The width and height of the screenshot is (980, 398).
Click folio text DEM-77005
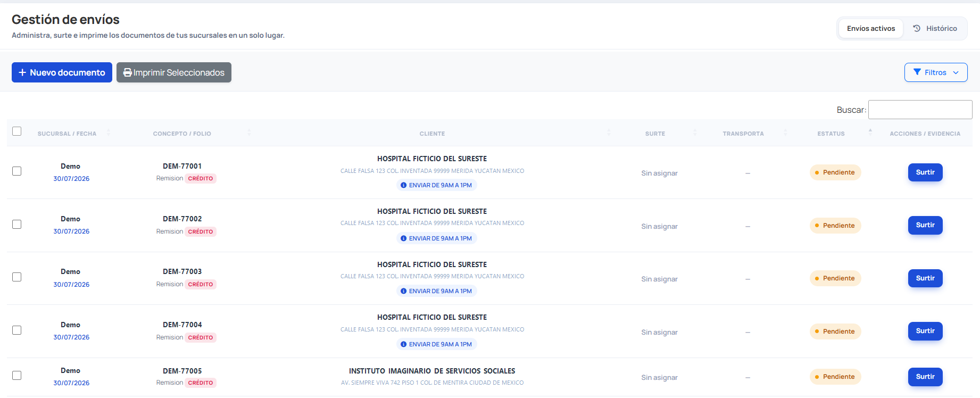pyautogui.click(x=182, y=371)
